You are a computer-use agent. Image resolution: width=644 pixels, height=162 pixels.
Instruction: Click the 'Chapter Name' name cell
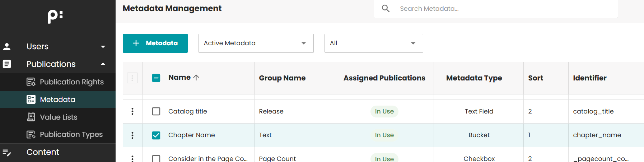click(x=191, y=135)
